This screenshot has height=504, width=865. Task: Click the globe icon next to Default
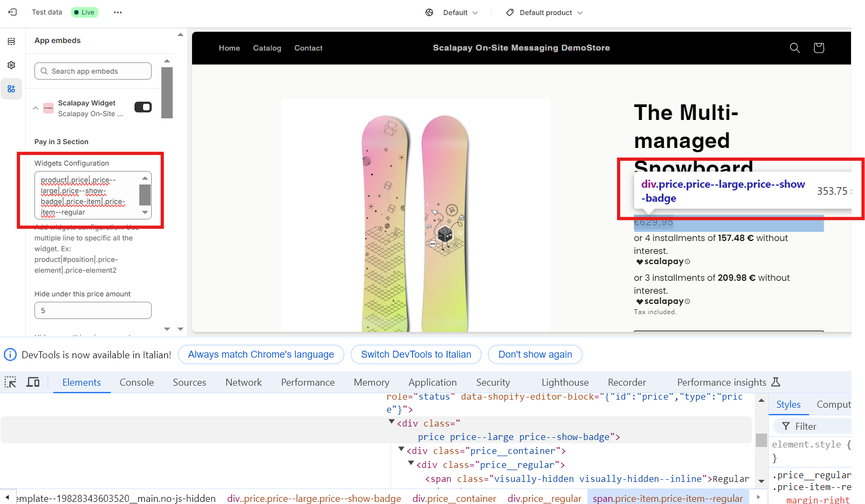click(x=429, y=12)
